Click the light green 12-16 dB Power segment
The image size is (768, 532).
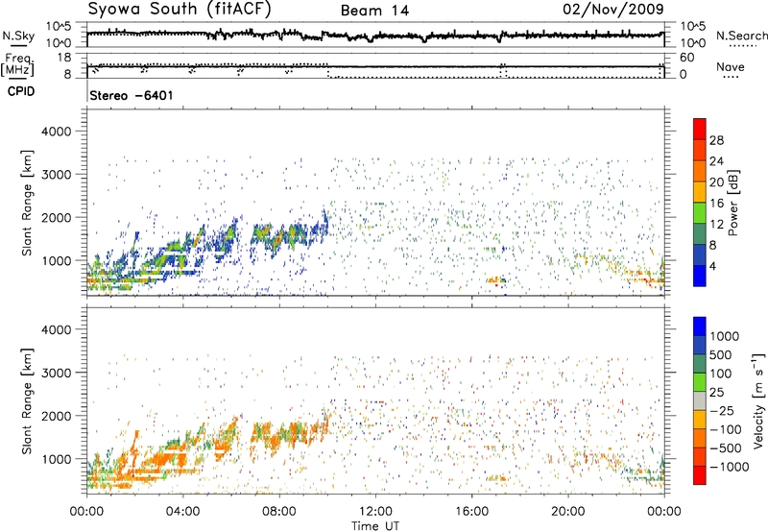[700, 212]
